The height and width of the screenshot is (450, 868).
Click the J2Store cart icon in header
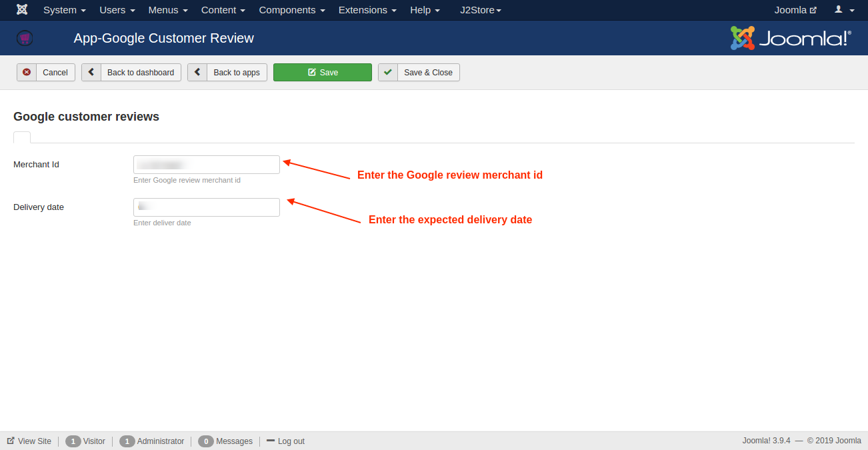(x=25, y=38)
